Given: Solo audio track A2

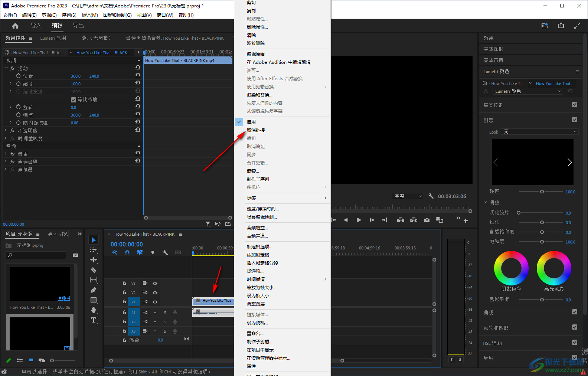Looking at the screenshot, I should [x=165, y=322].
